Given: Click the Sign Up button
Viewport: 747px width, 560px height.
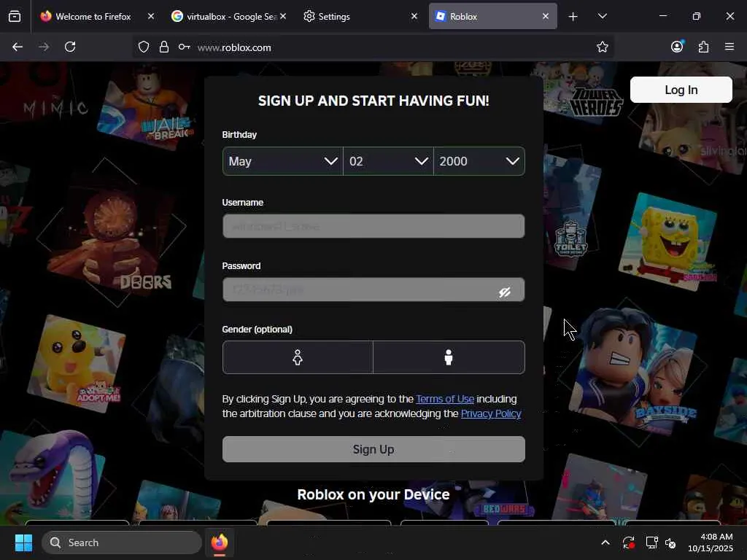Looking at the screenshot, I should pyautogui.click(x=373, y=449).
